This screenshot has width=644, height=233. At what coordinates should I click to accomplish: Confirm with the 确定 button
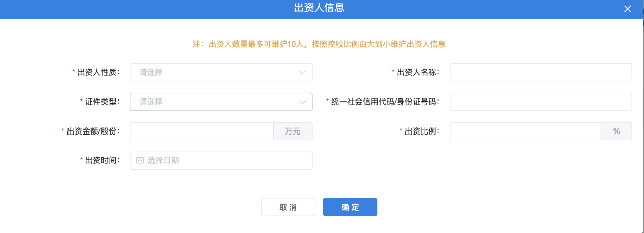[350, 207]
